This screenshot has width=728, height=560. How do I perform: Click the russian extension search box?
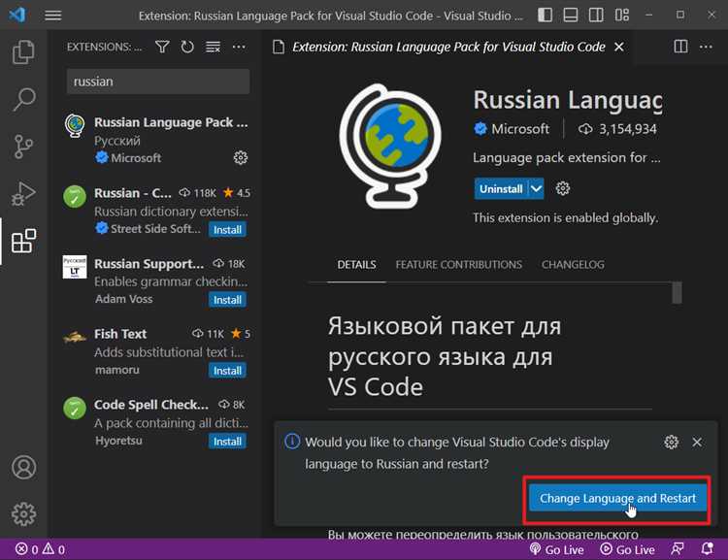[158, 82]
